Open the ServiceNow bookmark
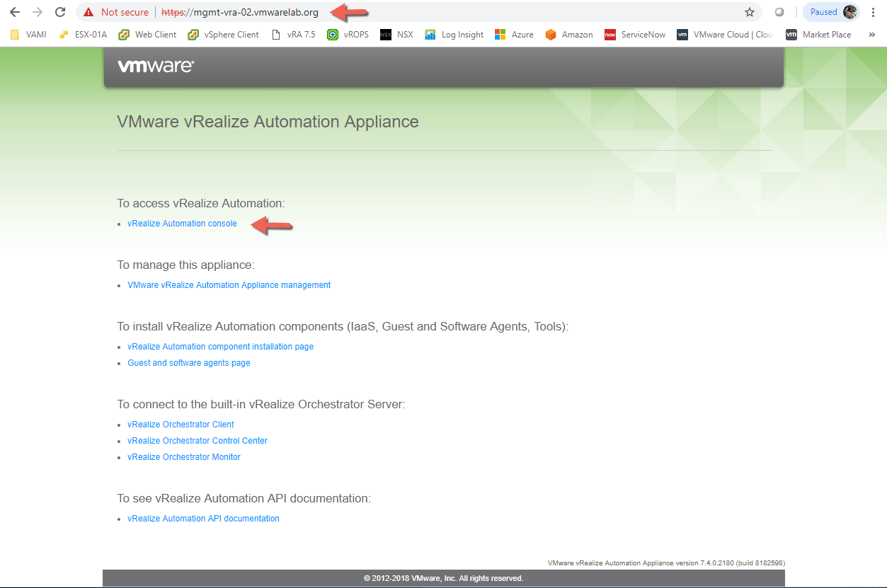The height and width of the screenshot is (588, 887). [635, 35]
